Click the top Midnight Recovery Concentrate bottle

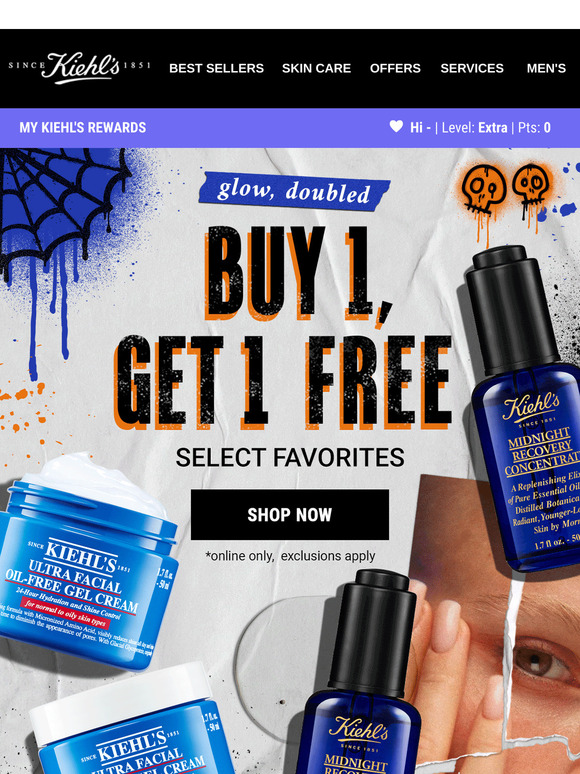click(x=524, y=405)
